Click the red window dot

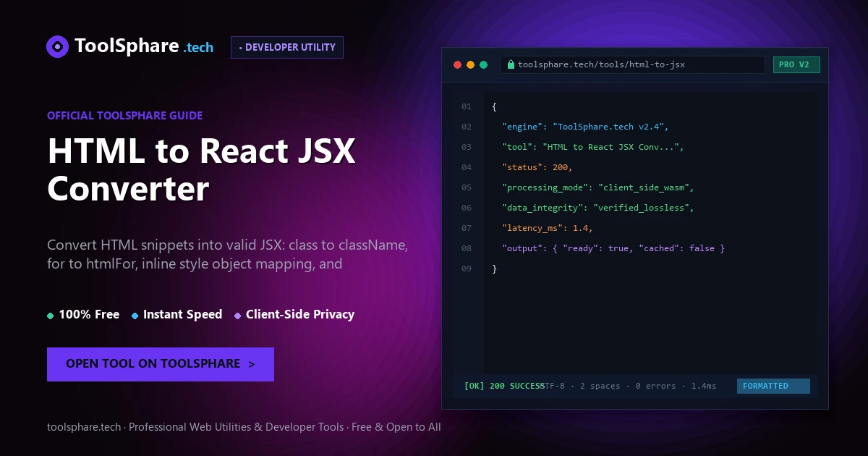457,64
